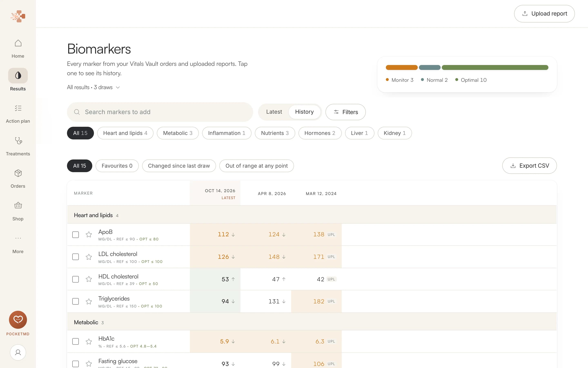Open the user profile avatar
This screenshot has height=368, width=588.
(18, 352)
